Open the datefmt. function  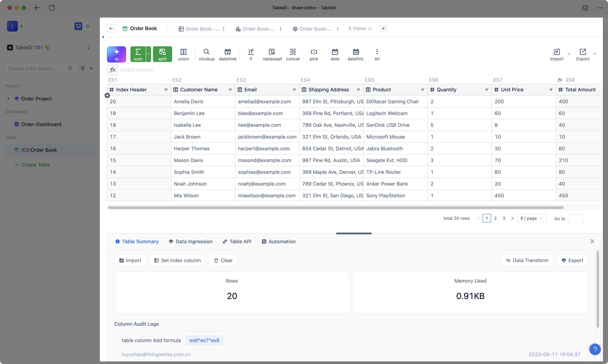point(356,54)
